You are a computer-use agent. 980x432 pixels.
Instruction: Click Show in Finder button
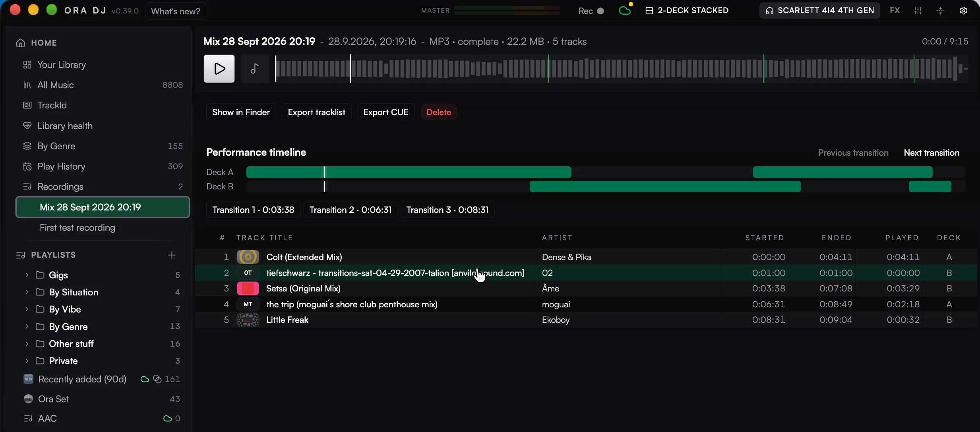click(x=241, y=112)
